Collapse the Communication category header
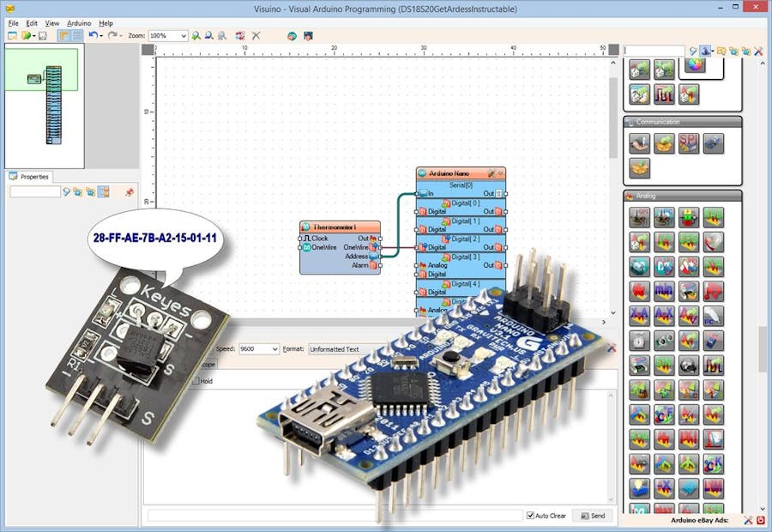 682,123
